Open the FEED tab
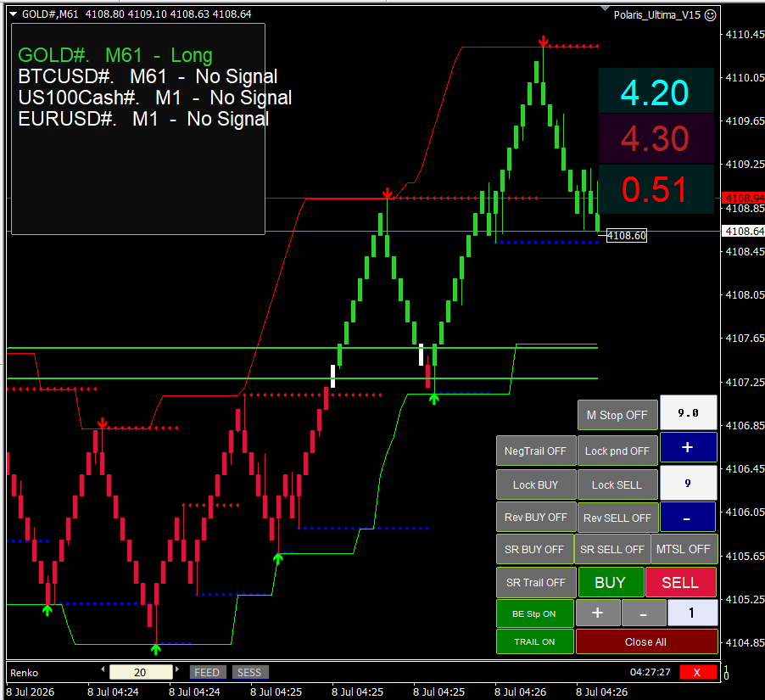 point(207,672)
